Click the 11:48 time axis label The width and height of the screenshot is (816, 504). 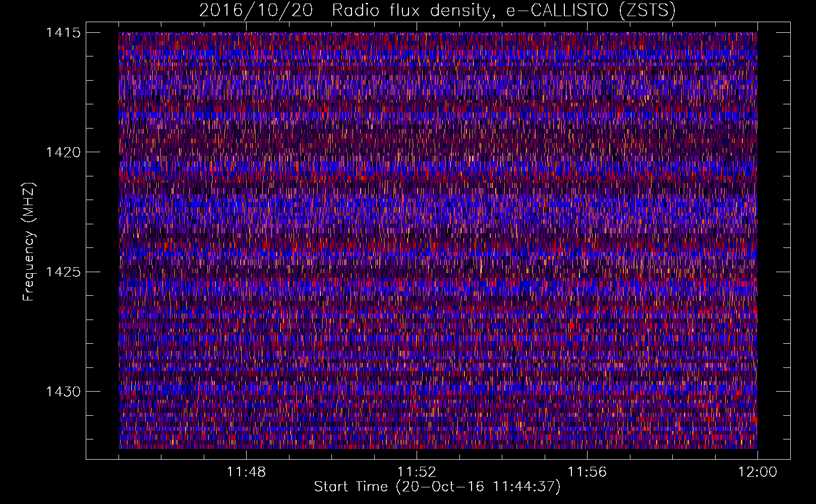tap(246, 472)
